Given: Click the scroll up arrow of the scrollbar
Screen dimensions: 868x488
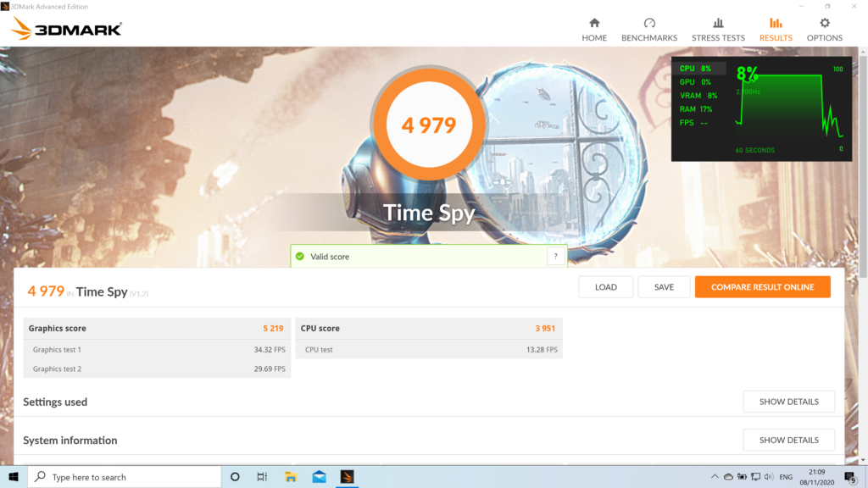Looking at the screenshot, I should click(x=863, y=52).
